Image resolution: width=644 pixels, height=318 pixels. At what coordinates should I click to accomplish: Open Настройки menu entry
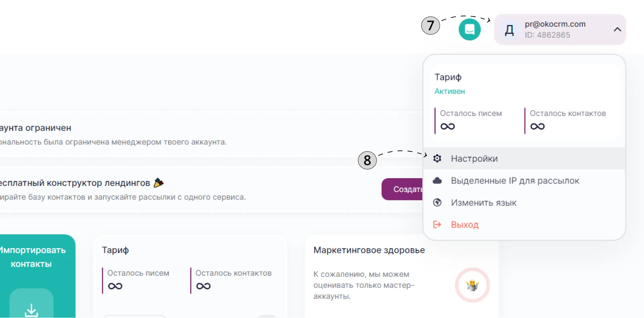click(524, 158)
